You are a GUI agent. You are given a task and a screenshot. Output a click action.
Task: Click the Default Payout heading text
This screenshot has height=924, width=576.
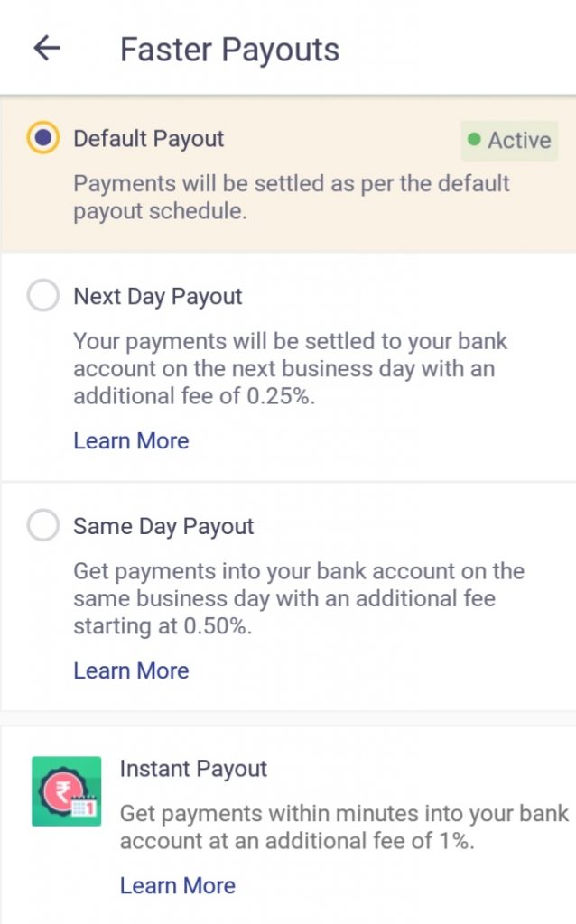pyautogui.click(x=148, y=139)
